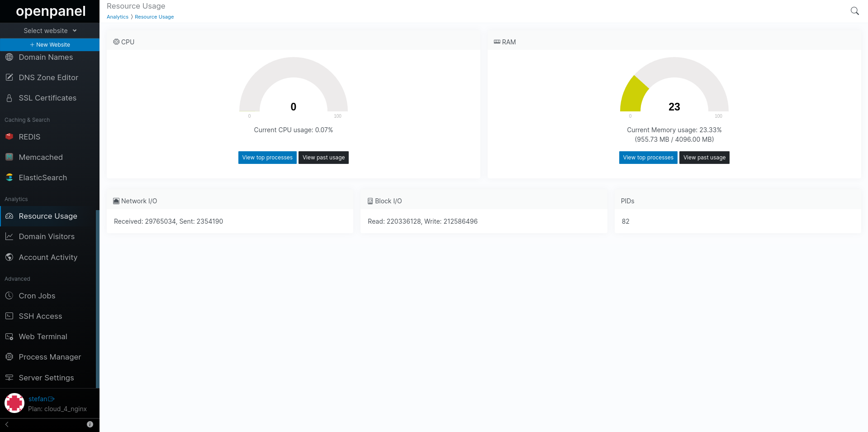View top processes for CPU

coord(267,158)
